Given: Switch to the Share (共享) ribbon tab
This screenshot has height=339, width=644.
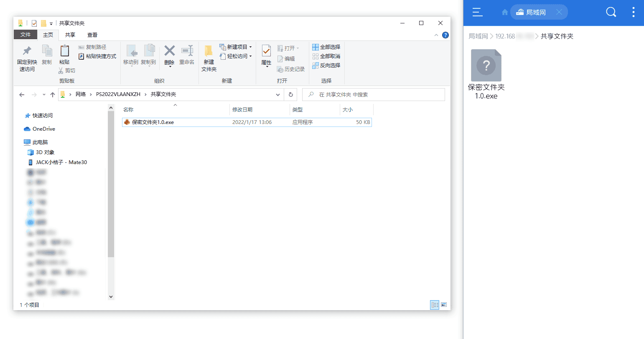Looking at the screenshot, I should tap(70, 35).
